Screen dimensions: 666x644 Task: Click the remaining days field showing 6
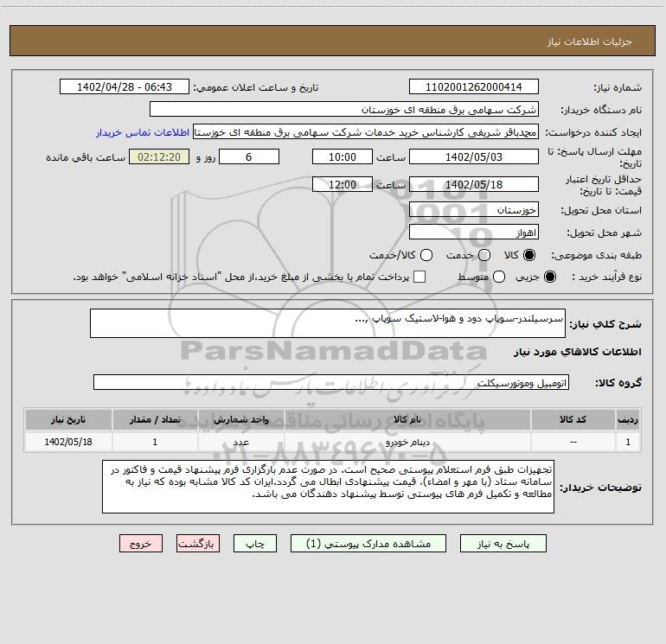point(249,156)
